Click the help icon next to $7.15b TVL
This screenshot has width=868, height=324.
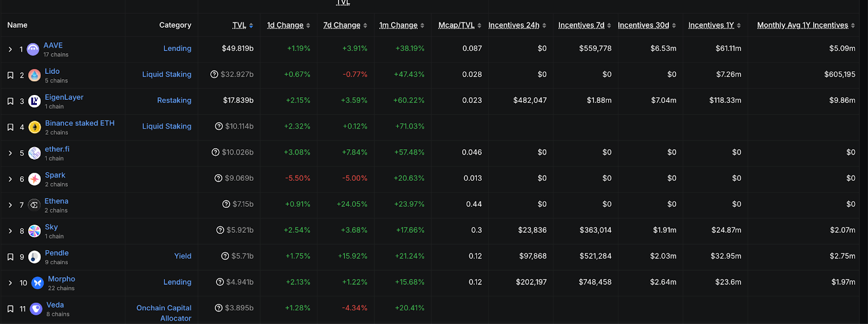[226, 204]
